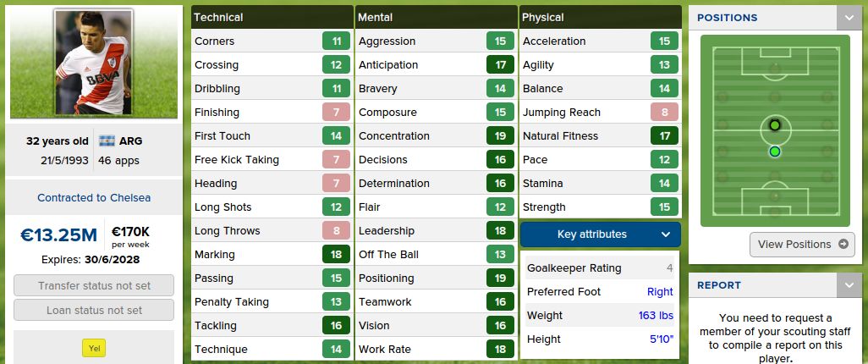Select the bright green position dot on pitch
868x364 pixels.
point(774,152)
